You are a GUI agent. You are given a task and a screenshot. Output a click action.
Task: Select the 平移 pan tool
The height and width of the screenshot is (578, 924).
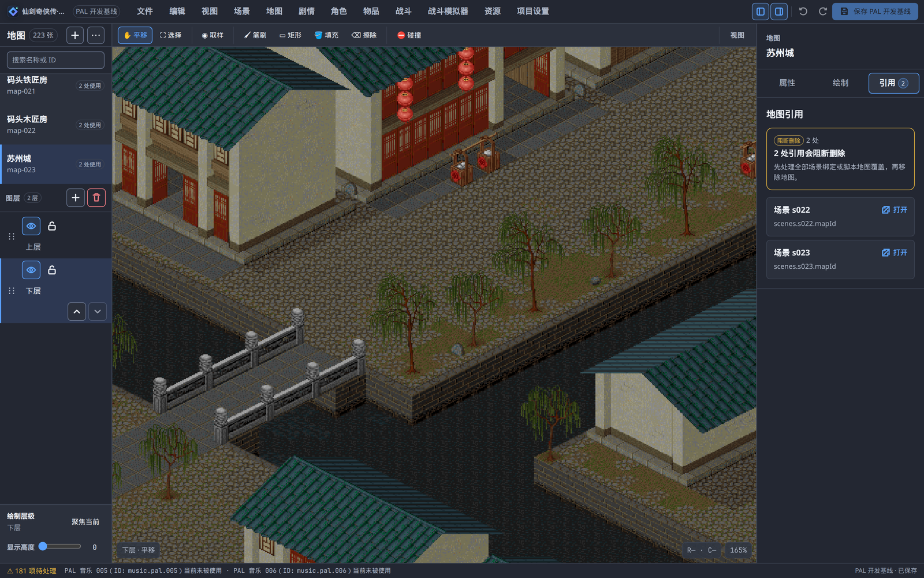tap(135, 35)
